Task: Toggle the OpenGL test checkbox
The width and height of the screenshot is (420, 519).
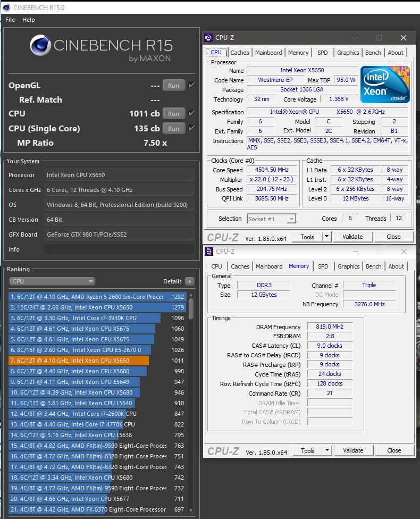Action: click(191, 85)
